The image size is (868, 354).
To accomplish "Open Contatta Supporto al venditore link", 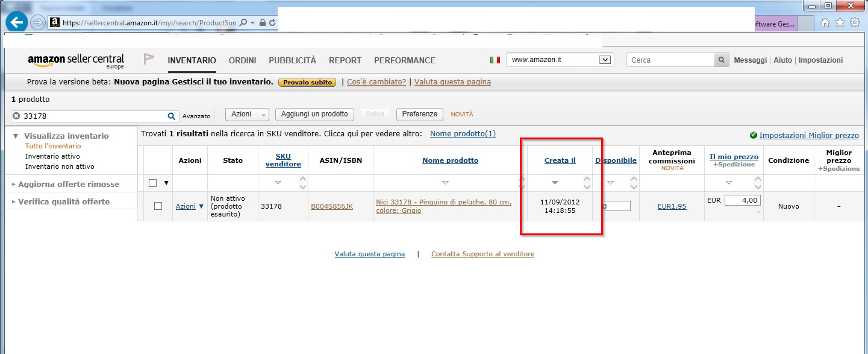I will [x=482, y=254].
